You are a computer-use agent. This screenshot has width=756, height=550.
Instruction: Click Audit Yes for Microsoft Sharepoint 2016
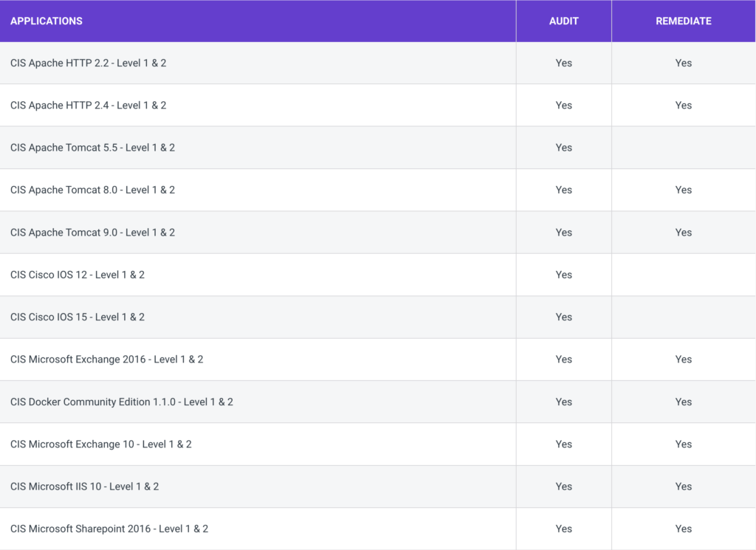[563, 529]
